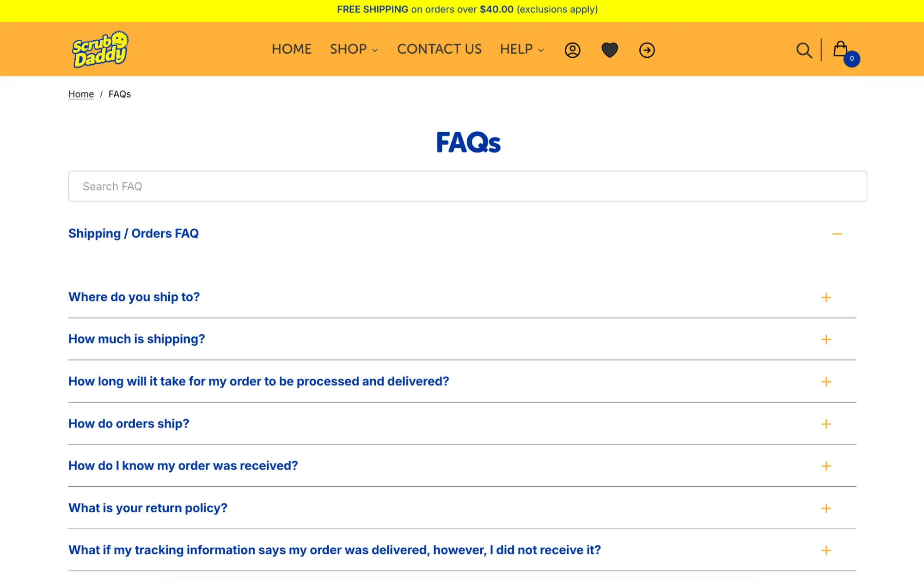This screenshot has height=581, width=924.
Task: Open the wishlist heart icon
Action: point(609,50)
